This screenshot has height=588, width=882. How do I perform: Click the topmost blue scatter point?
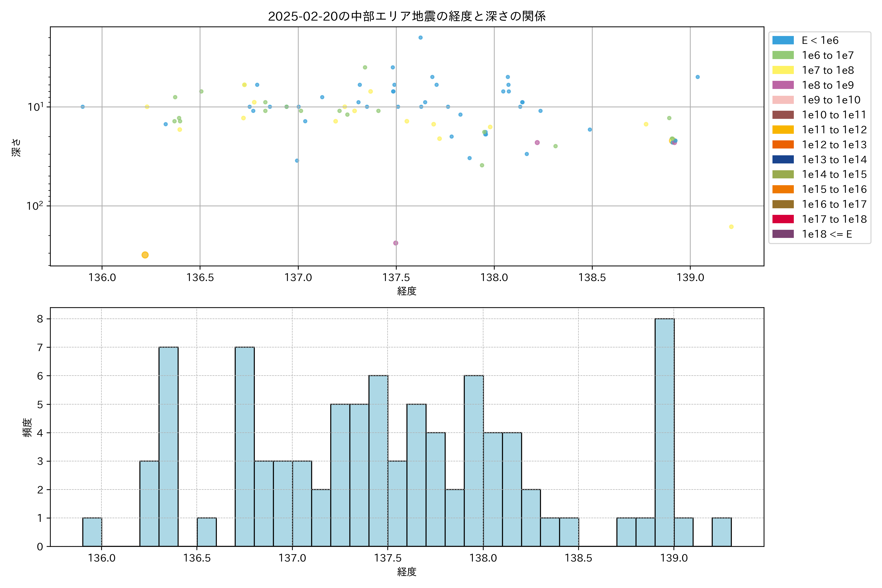pos(420,37)
